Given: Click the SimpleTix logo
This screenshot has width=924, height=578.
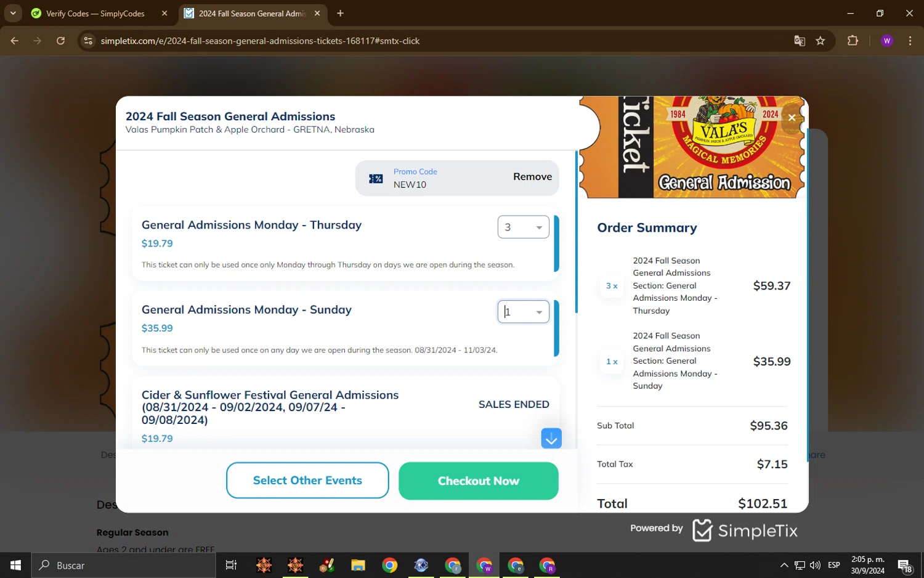Looking at the screenshot, I should point(745,530).
